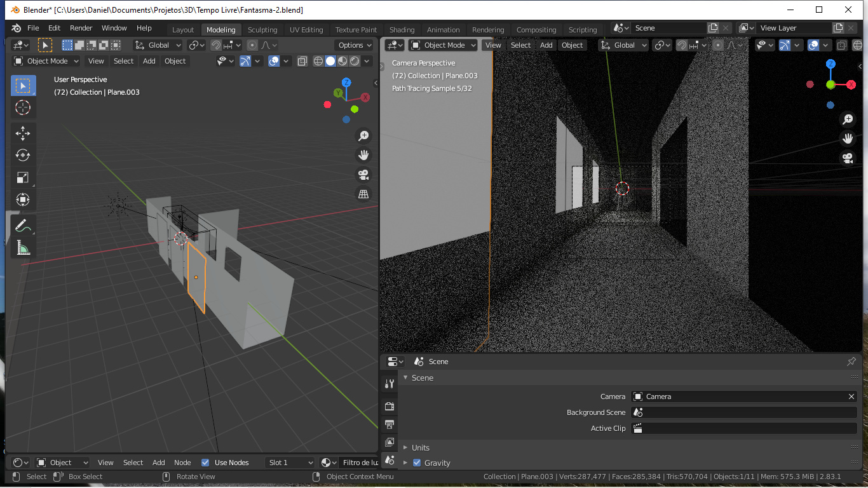Open the Render menu

[81, 27]
